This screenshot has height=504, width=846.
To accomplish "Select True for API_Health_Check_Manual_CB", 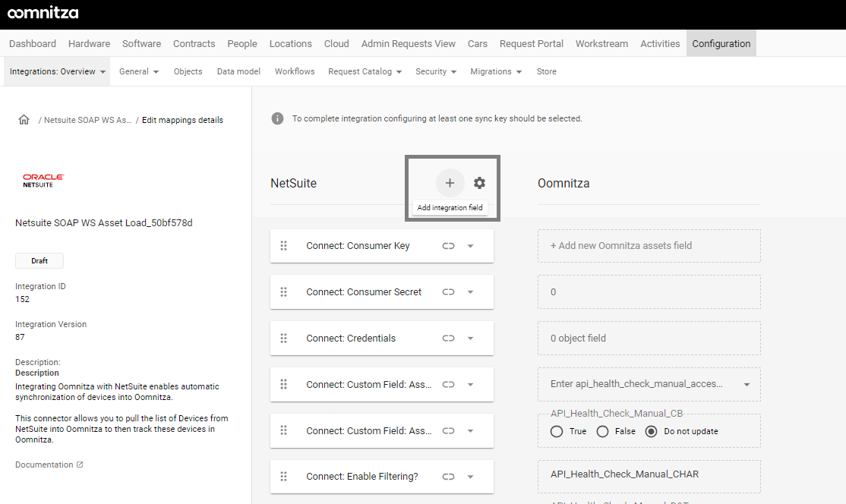I will [x=557, y=431].
